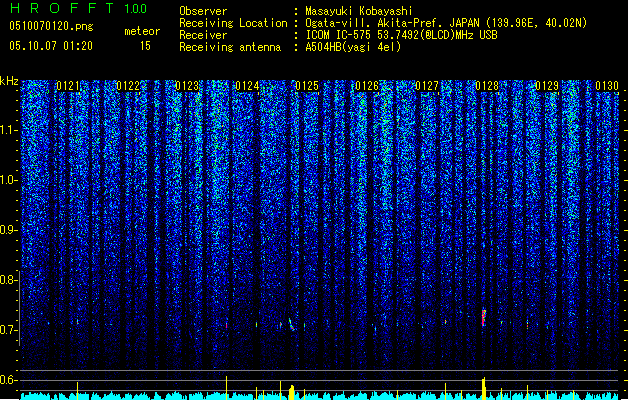The height and width of the screenshot is (400, 629).
Task: Click the 0123 time marker
Action: 187,86
